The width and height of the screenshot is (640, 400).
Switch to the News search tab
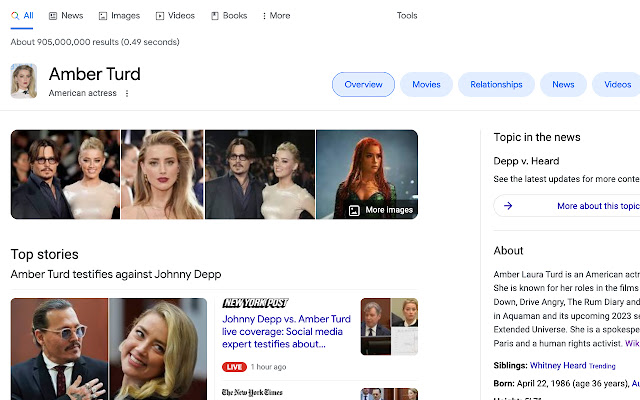pyautogui.click(x=66, y=16)
